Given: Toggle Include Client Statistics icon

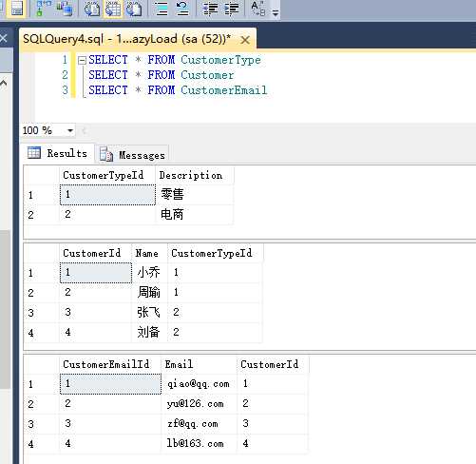Looking at the screenshot, I should coord(65,9).
